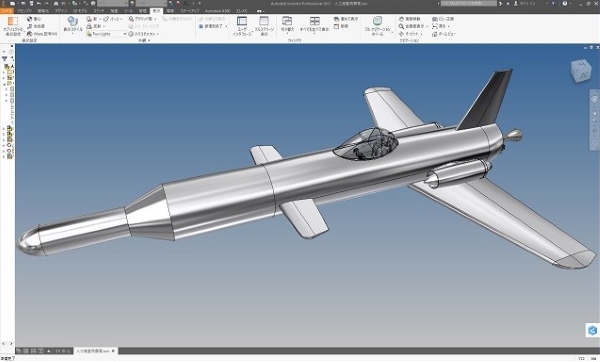
Task: Select the Pan hand tool
Action: (401, 19)
